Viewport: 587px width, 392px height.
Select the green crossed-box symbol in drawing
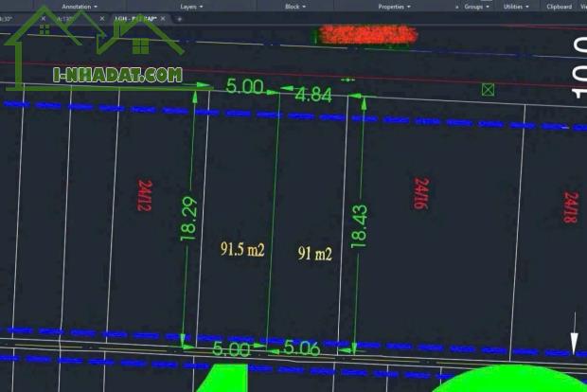point(488,90)
